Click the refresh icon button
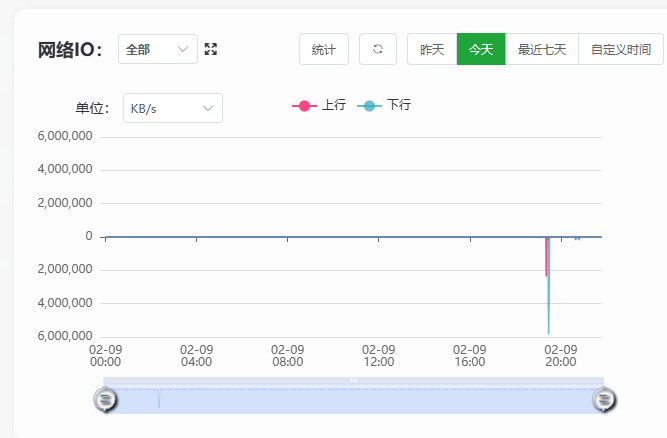667x438 pixels. pyautogui.click(x=377, y=49)
